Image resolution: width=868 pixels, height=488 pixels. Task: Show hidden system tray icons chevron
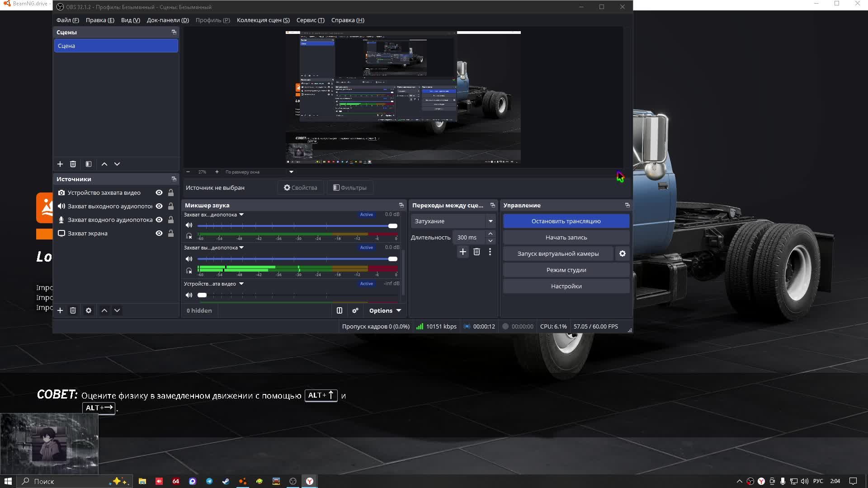click(740, 481)
